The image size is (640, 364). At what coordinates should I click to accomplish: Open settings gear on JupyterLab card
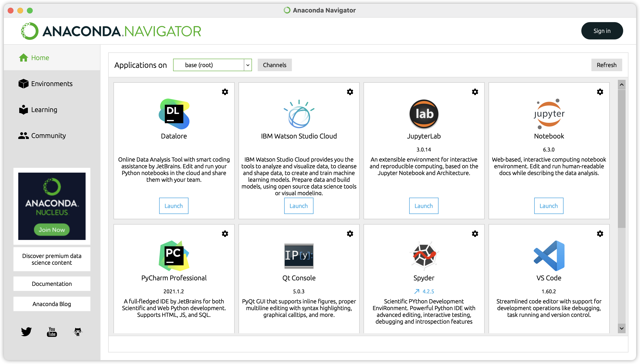click(475, 92)
